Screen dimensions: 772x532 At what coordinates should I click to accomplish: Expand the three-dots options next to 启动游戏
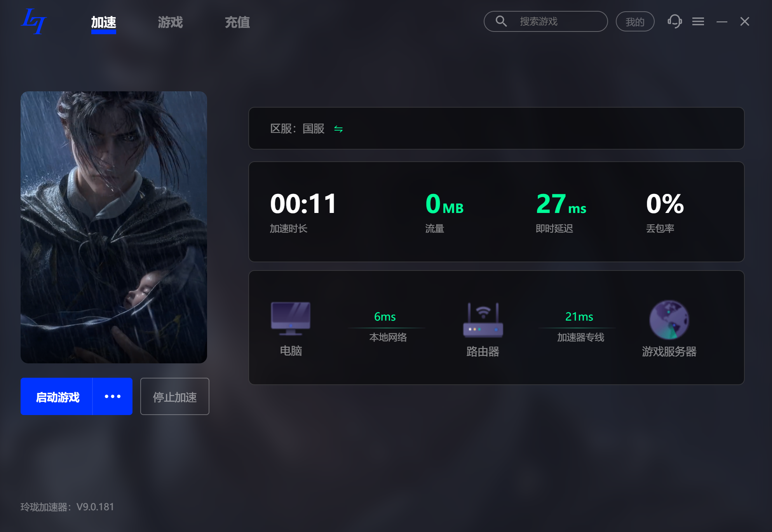(113, 396)
